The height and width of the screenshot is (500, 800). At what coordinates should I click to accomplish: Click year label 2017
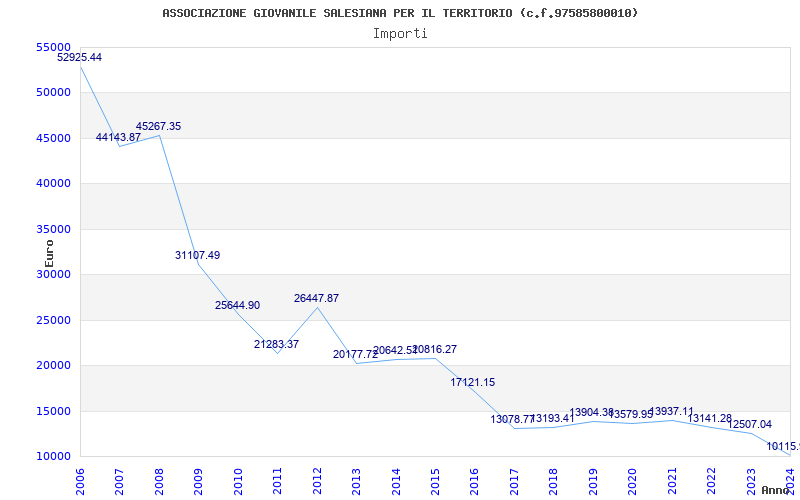coord(514,481)
